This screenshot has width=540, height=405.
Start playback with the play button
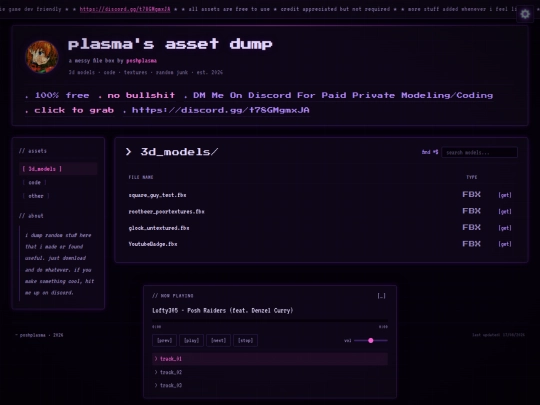tap(191, 340)
